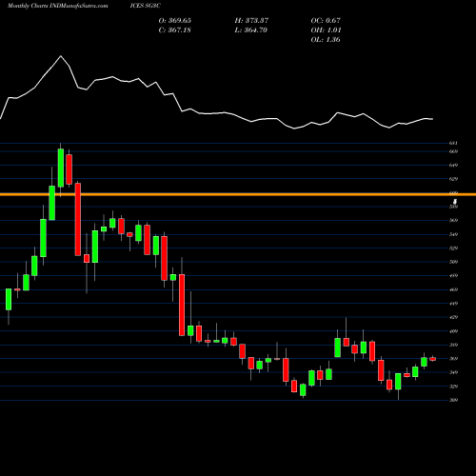This screenshot has width=476, height=476.
Task: Click the 'Monthly Charts INDMunafaSutra.com' title
Action: tap(58, 6)
